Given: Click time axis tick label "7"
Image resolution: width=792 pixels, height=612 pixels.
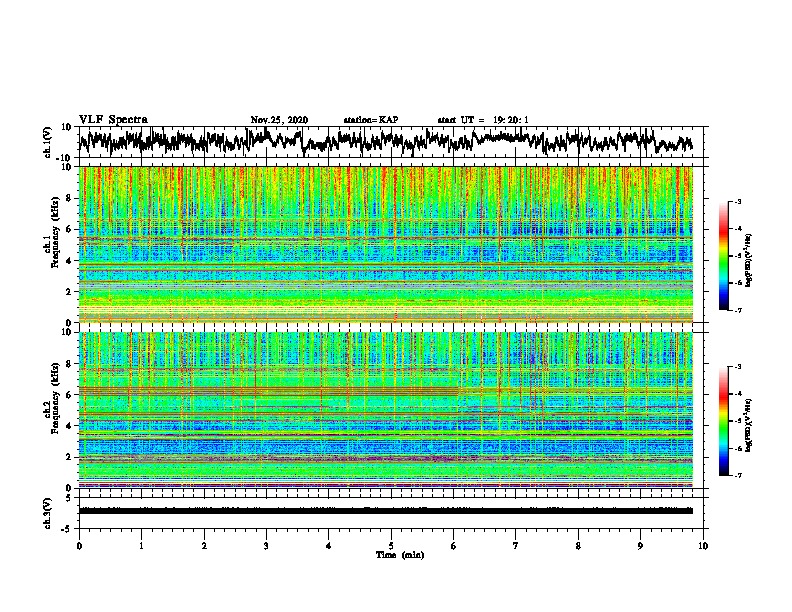Looking at the screenshot, I should tap(516, 546).
